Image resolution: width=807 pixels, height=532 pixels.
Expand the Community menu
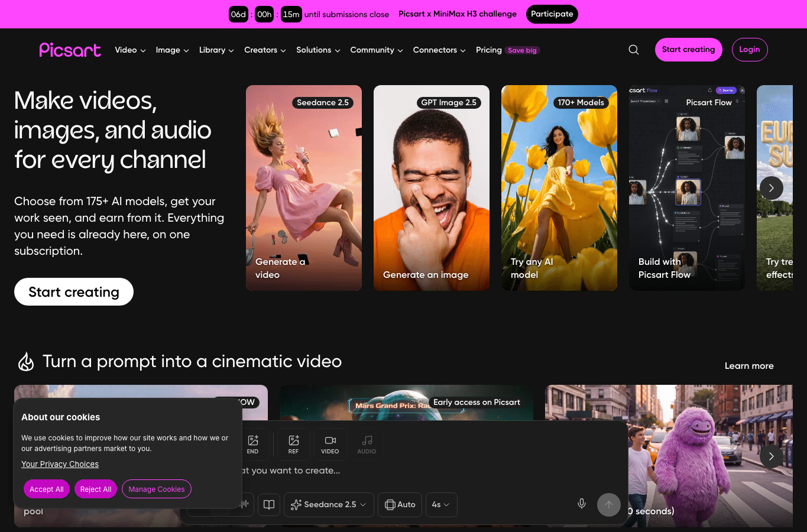377,50
